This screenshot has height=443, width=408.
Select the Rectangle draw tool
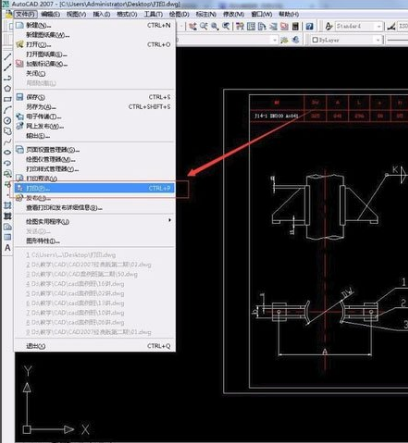tap(7, 99)
